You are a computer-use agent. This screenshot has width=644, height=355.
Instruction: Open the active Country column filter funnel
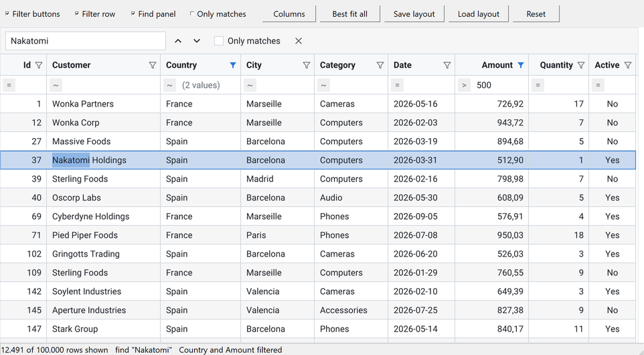[233, 65]
